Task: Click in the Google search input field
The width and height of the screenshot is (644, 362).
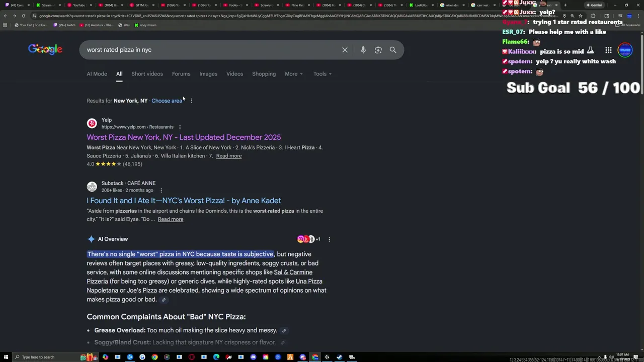Action: point(211,50)
